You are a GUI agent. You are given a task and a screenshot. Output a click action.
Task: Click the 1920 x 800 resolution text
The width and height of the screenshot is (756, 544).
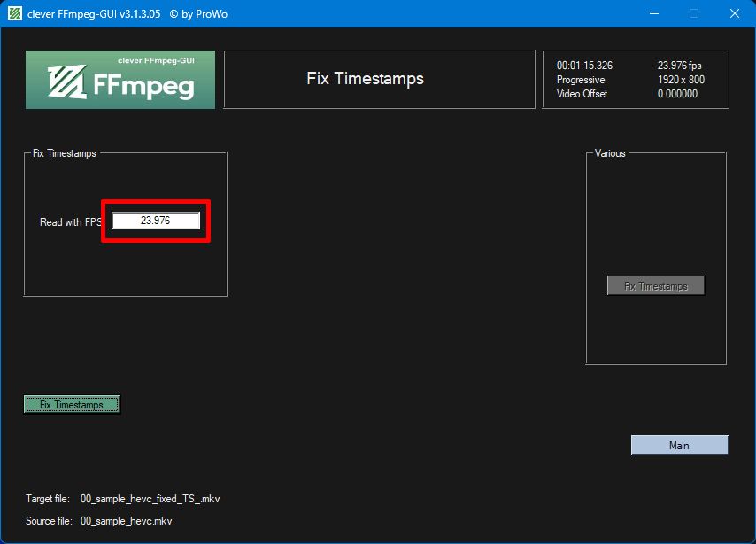[681, 80]
